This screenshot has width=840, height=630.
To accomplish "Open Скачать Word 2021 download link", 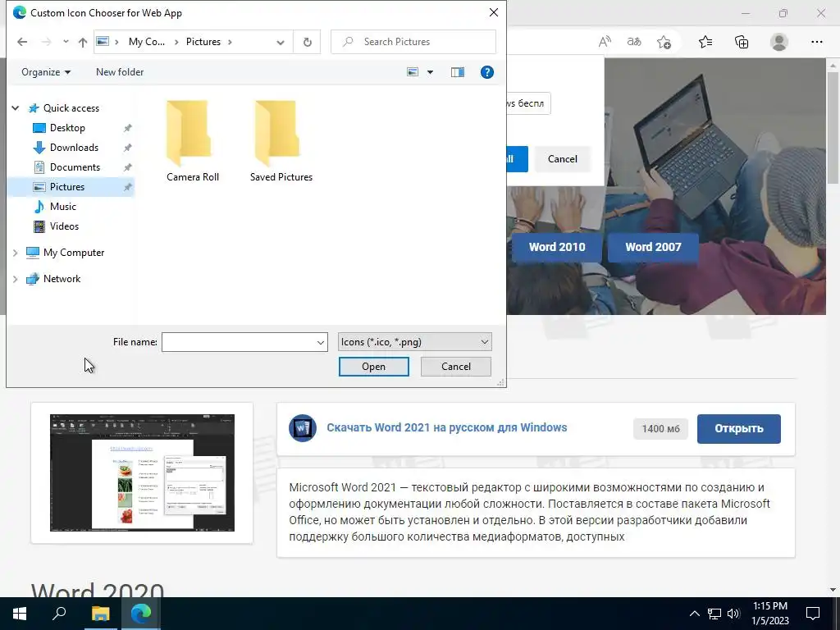I will [x=447, y=427].
